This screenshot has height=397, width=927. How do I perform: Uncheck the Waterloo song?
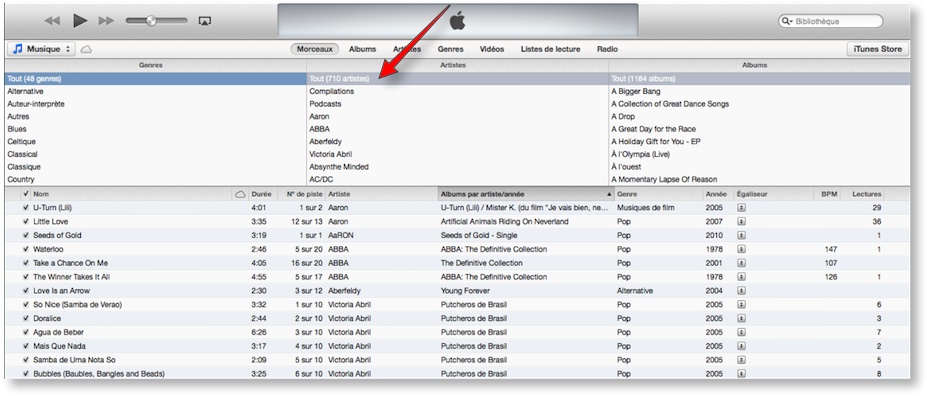[x=25, y=249]
